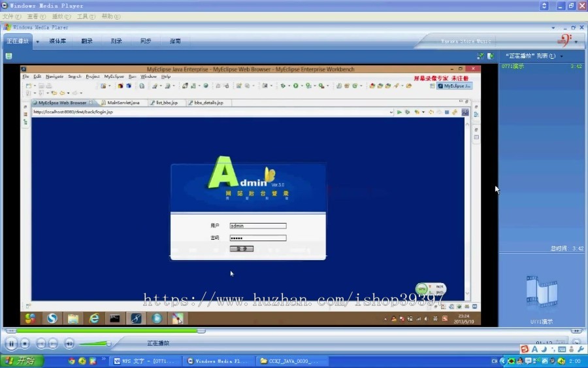Open the 文件(F) menu
The image size is (588, 368).
point(12,16)
